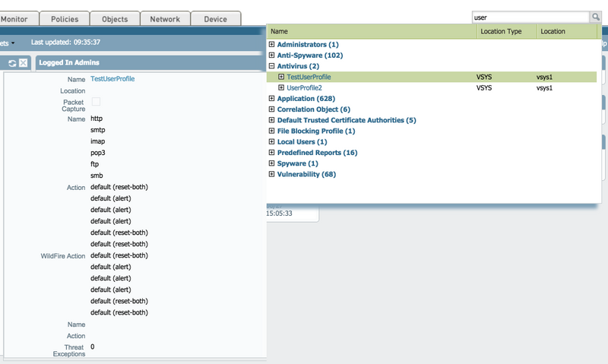The width and height of the screenshot is (608, 364).
Task: Expand the Administrators (1) group
Action: pyautogui.click(x=272, y=45)
